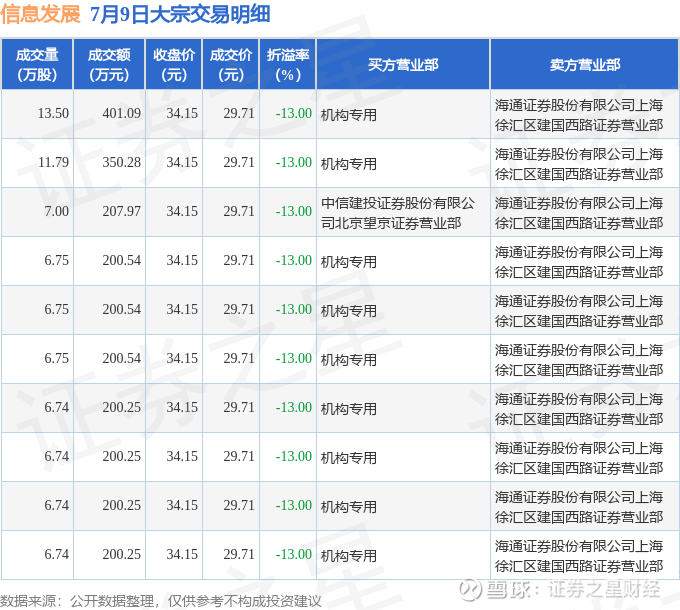Click deal price 29.71 in the 7.00 row
Viewport: 680px width, 610px height.
239,212
